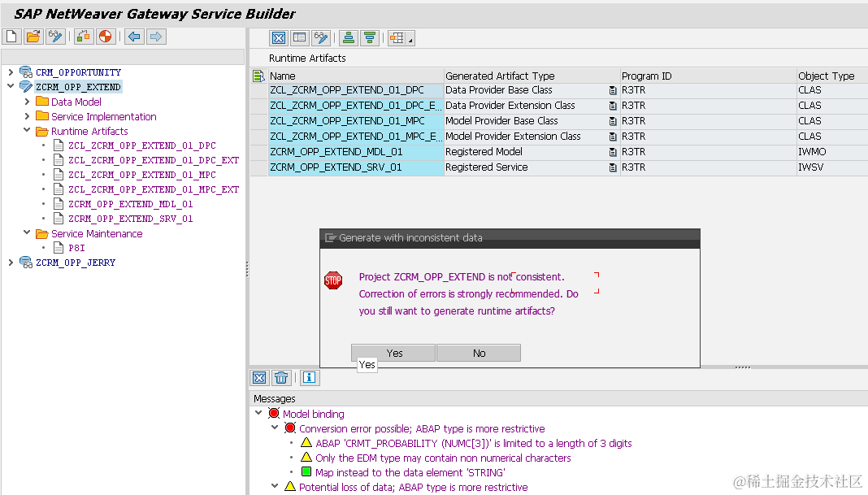
Task: Toggle Display/Change in the left toolbar
Action: pyautogui.click(x=55, y=37)
